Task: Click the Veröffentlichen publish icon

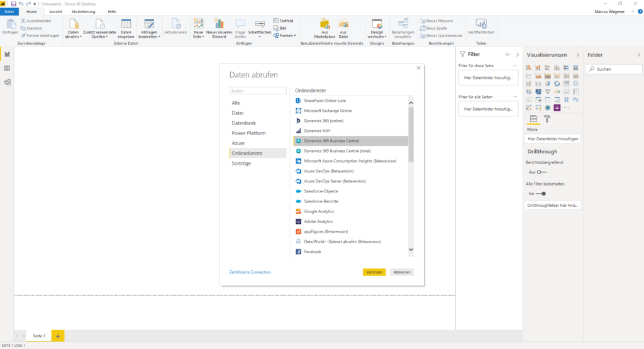Action: [481, 27]
